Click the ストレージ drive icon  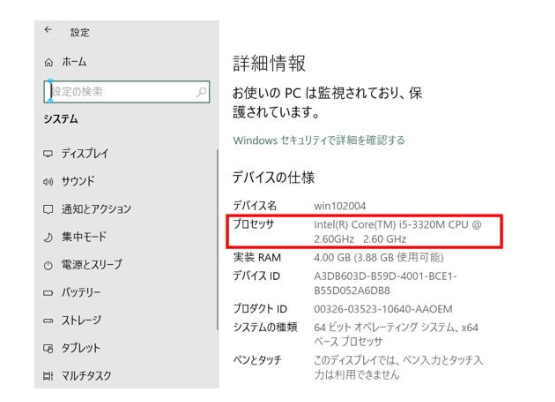(x=48, y=321)
